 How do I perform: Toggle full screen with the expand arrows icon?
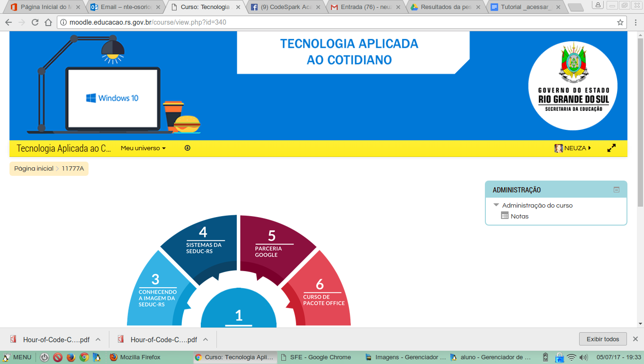(x=611, y=148)
